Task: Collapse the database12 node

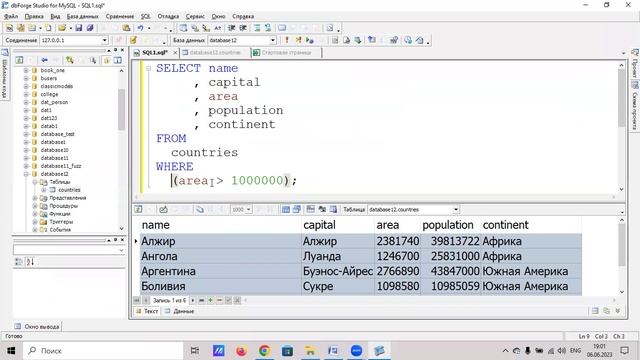Action: 26,174
